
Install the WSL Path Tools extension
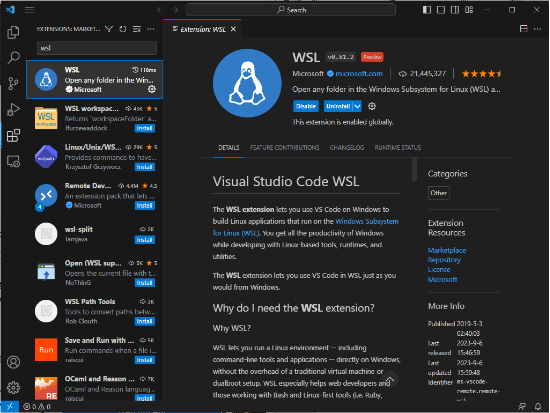pyautogui.click(x=145, y=321)
